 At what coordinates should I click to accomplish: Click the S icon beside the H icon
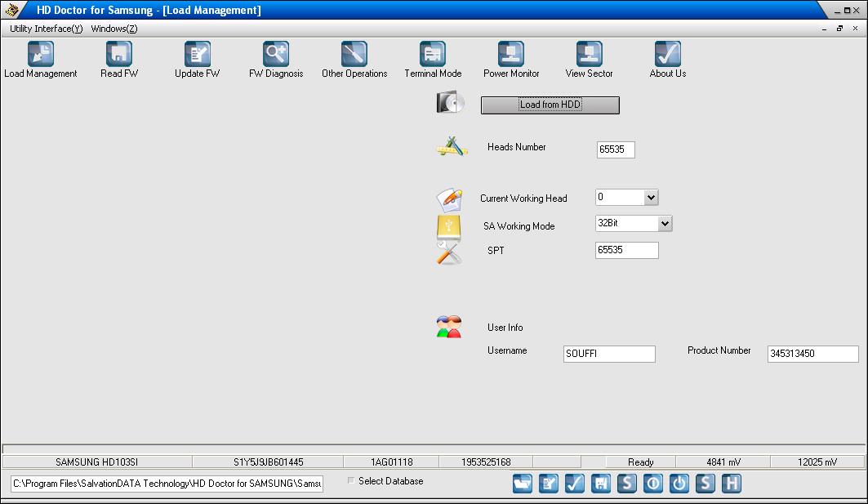pos(706,484)
